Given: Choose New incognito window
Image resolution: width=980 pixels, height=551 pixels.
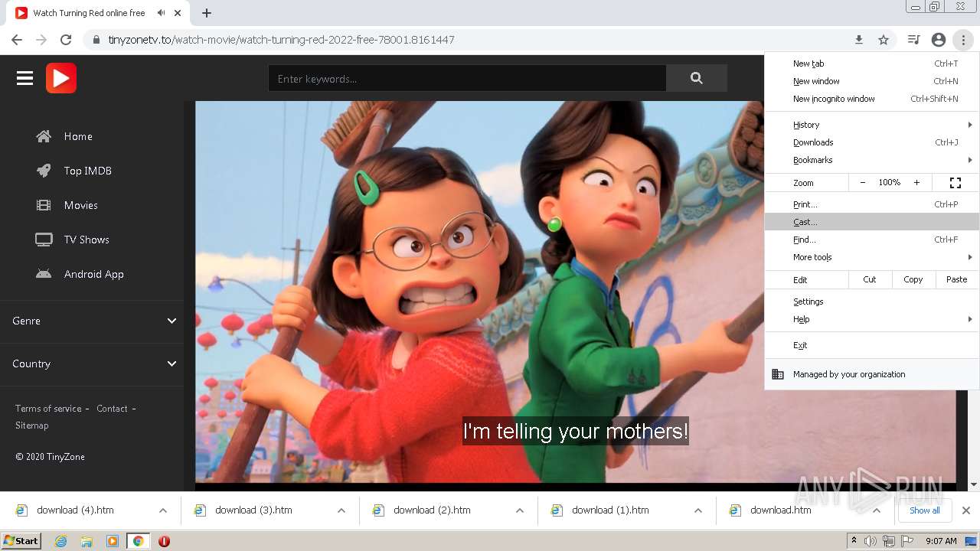Looking at the screenshot, I should 872,99.
